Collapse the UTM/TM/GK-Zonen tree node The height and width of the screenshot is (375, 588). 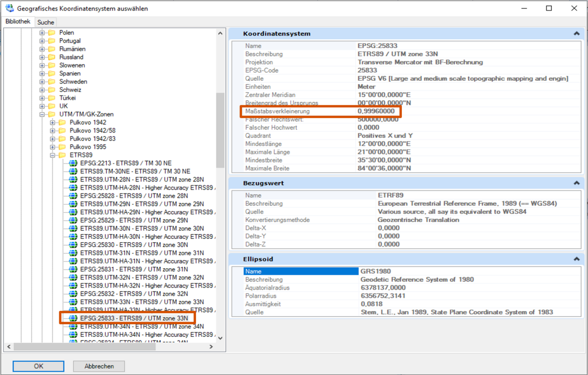42,114
